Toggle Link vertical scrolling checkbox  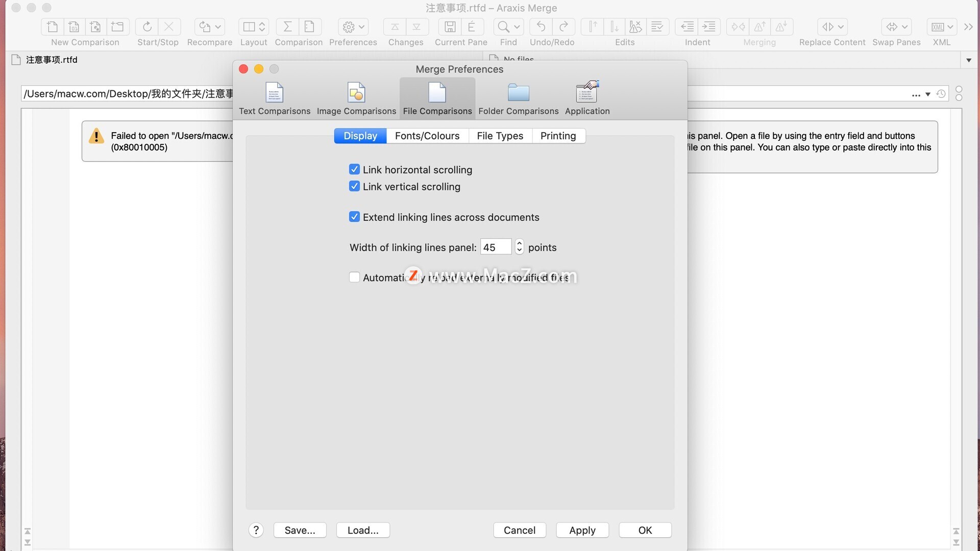[354, 186]
